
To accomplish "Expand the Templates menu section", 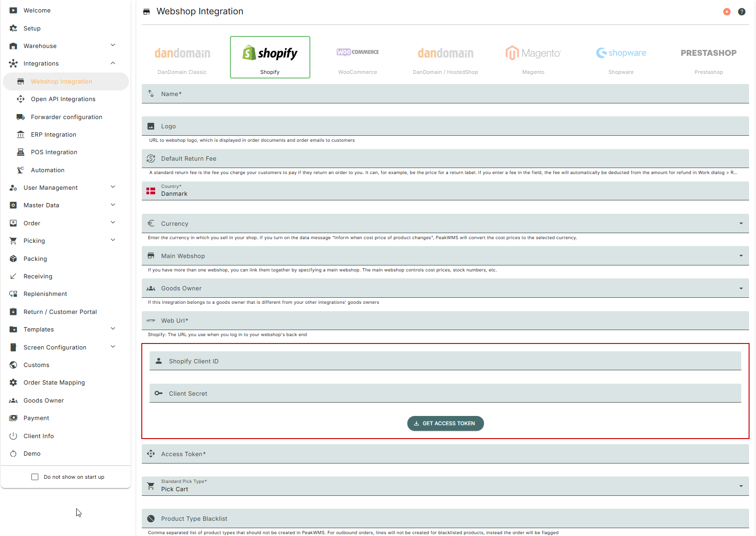I will pos(113,329).
